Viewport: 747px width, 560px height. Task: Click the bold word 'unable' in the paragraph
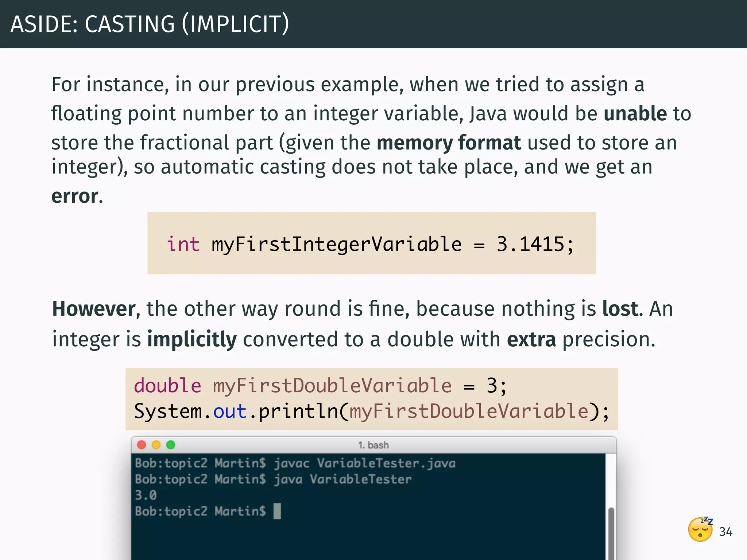pos(635,113)
